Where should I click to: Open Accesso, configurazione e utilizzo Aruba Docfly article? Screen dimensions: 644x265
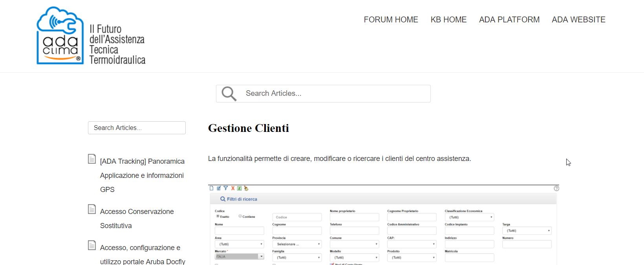click(143, 255)
